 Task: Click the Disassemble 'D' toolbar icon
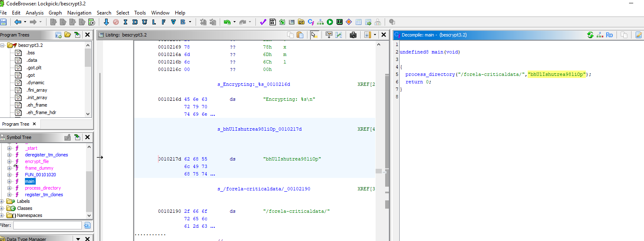134,22
